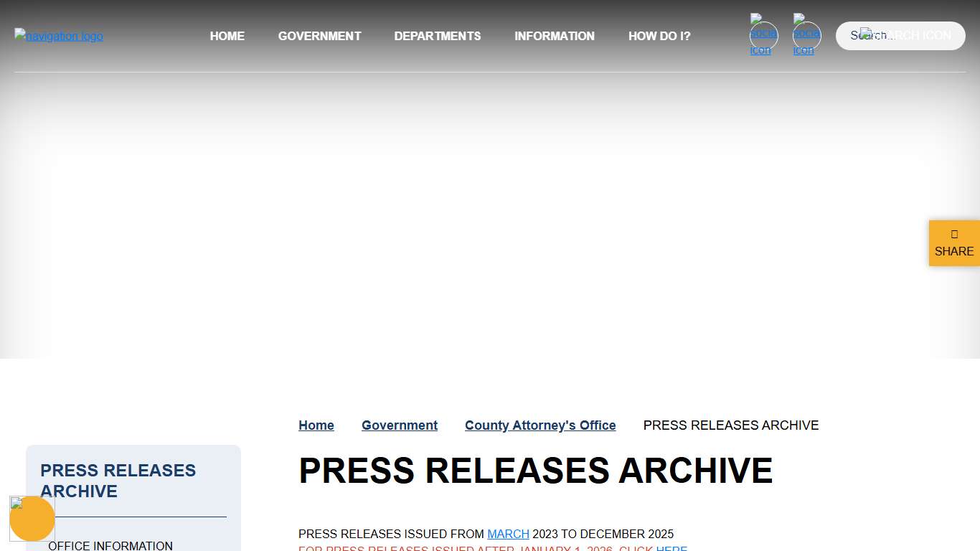Click the navigation logo in header
980x551 pixels.
[x=59, y=36]
